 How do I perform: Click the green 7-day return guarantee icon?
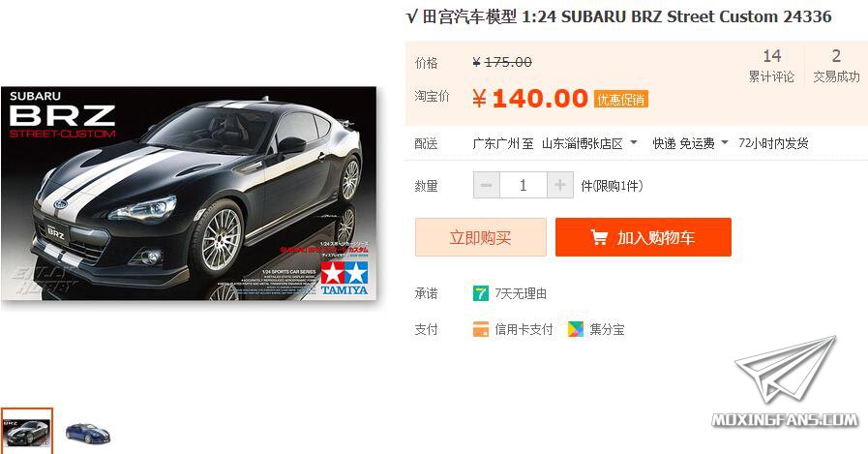click(481, 293)
